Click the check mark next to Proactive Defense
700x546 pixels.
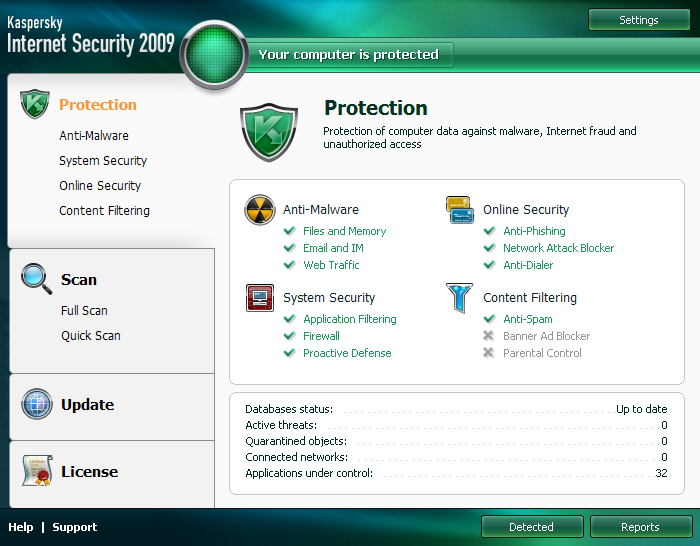[290, 353]
